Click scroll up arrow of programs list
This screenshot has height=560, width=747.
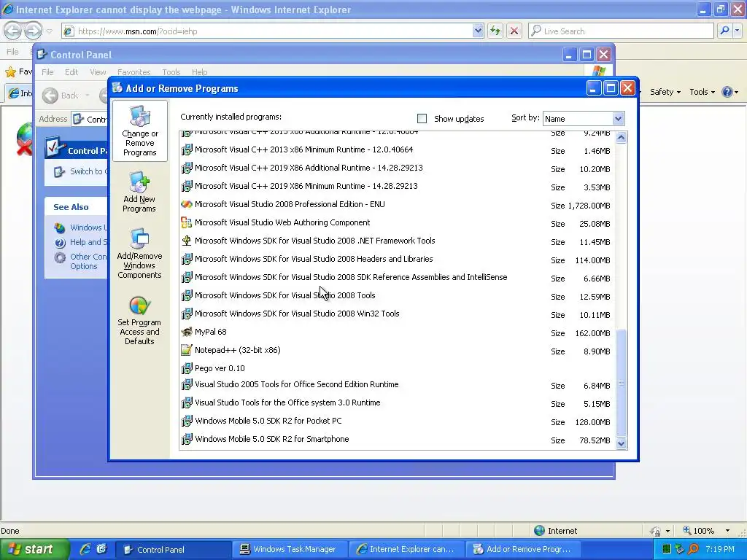621,138
